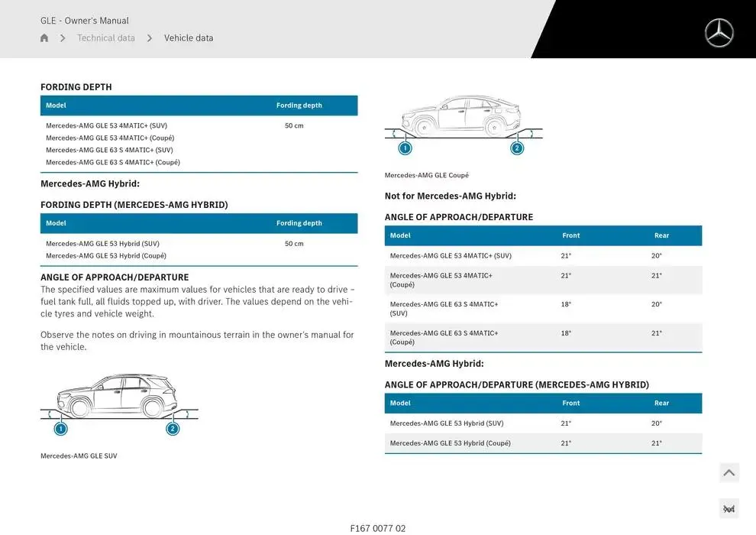Viewport: 756px width, 535px height.
Task: Click the home icon in the breadcrumb
Action: pos(44,37)
